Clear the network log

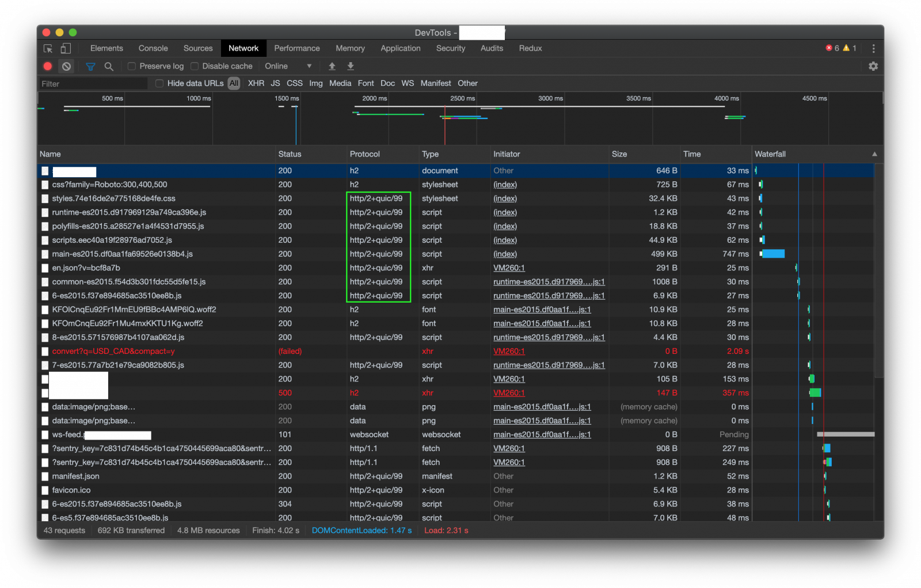coord(67,67)
